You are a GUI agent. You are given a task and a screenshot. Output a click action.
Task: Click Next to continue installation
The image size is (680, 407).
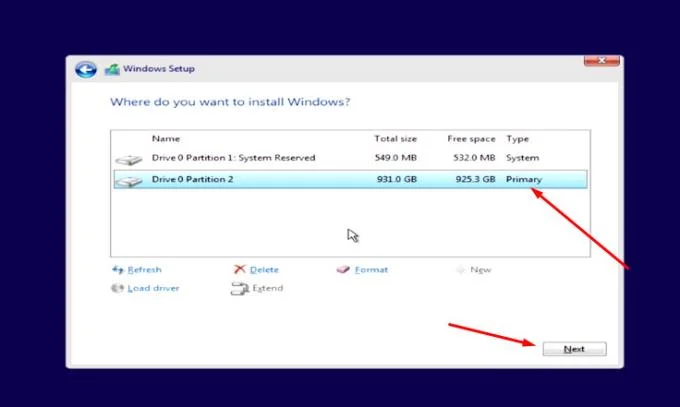pos(575,349)
